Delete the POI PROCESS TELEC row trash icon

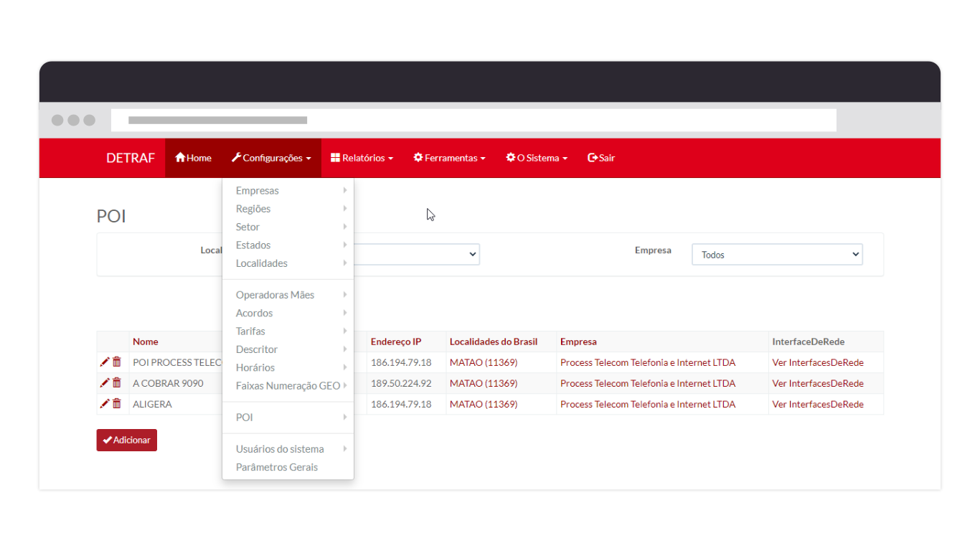pos(117,362)
